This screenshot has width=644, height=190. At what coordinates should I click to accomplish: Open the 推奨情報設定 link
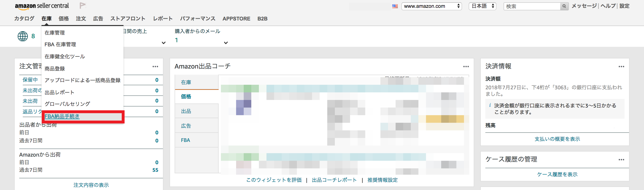pyautogui.click(x=383, y=180)
